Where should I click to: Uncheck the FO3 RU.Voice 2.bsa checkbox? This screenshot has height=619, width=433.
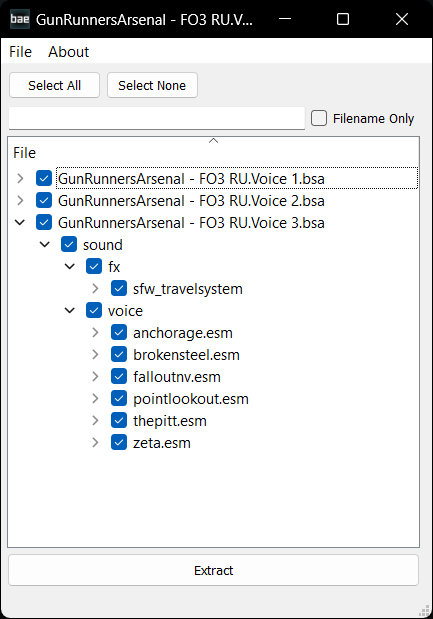[44, 201]
